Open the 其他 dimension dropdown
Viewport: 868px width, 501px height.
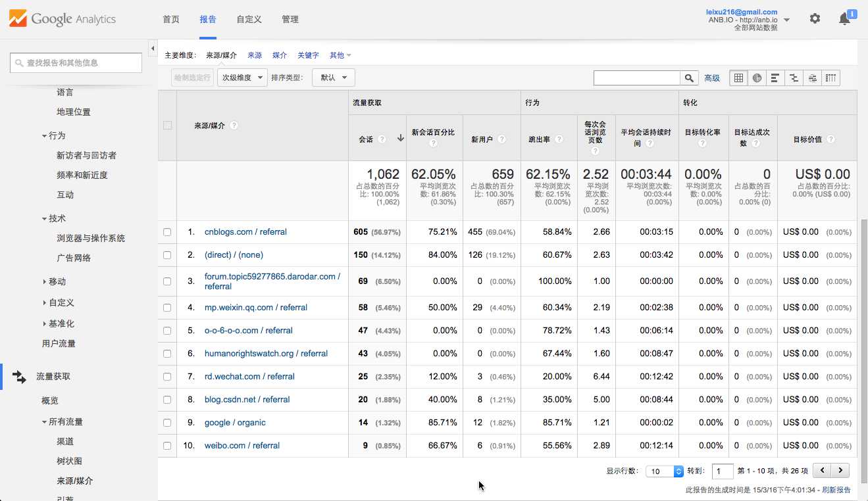tap(340, 55)
